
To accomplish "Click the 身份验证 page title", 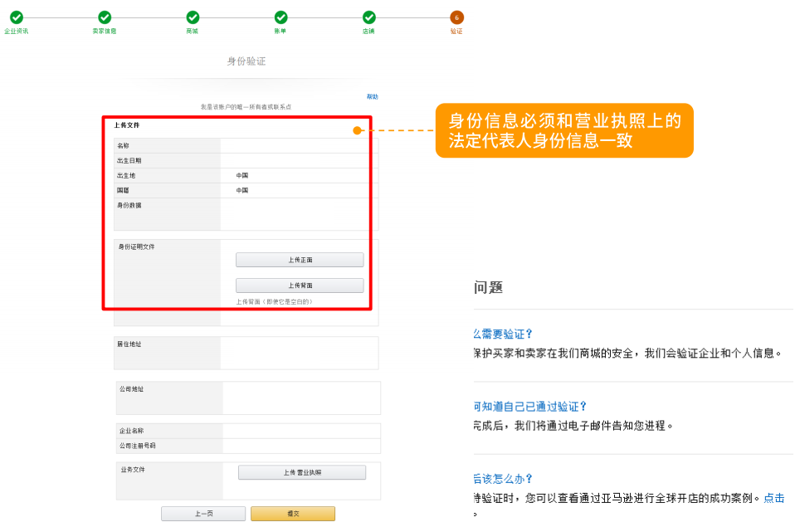I will click(x=246, y=61).
